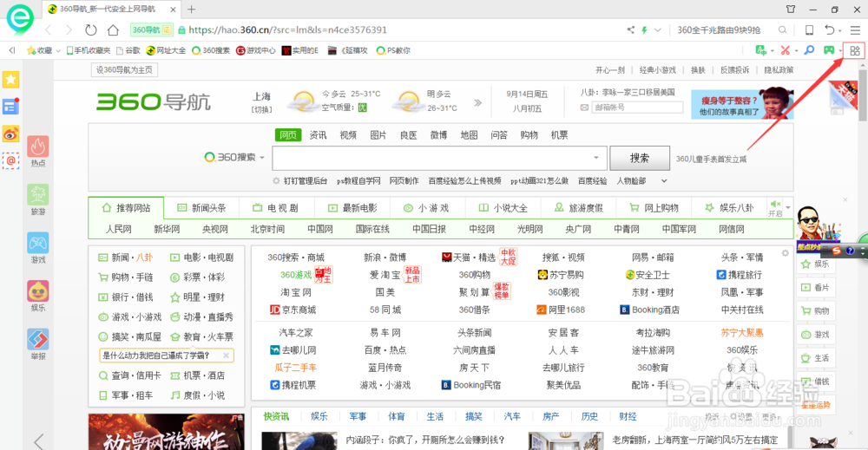Click the 邮箱帐号 email input field
868x450 pixels.
click(x=636, y=108)
